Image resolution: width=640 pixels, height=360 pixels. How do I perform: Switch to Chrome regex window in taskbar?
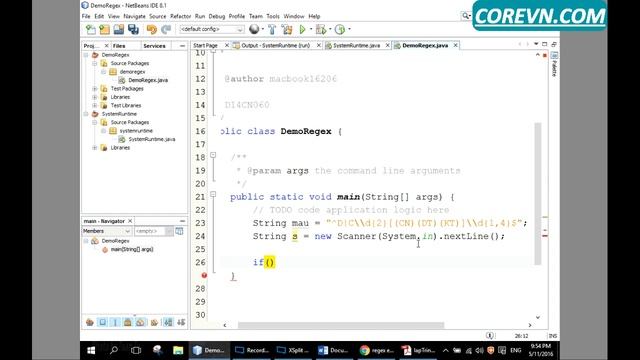point(376,350)
